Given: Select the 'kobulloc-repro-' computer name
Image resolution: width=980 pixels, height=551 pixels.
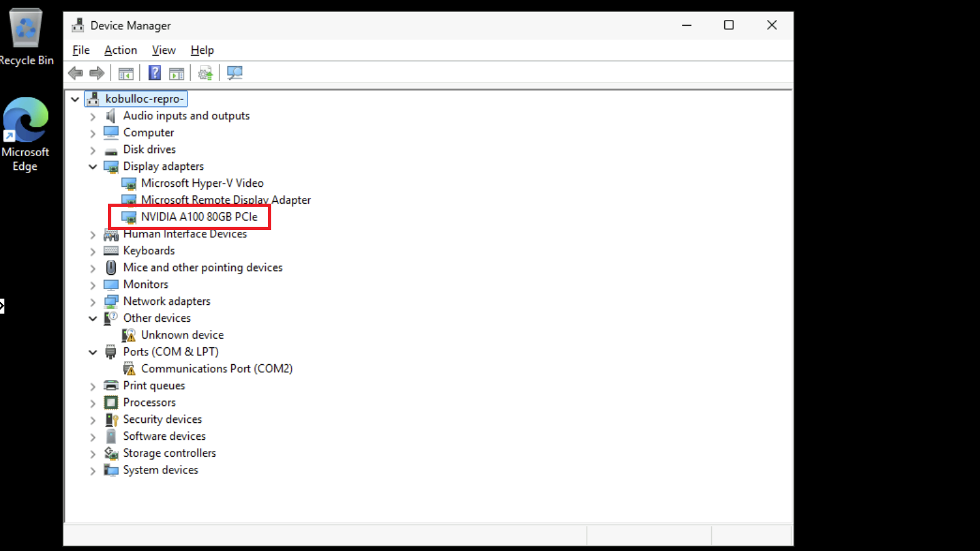Looking at the screenshot, I should point(144,99).
